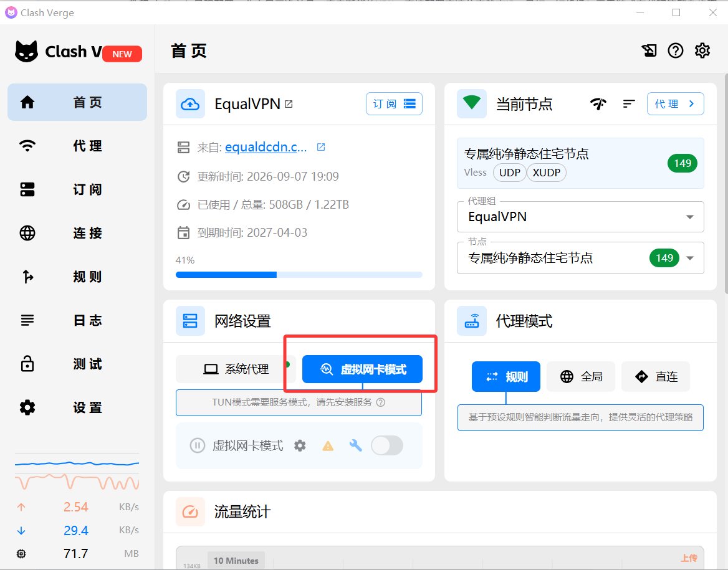This screenshot has height=570, width=728.
Task: Click the 41% usage progress bar
Action: pyautogui.click(x=299, y=275)
